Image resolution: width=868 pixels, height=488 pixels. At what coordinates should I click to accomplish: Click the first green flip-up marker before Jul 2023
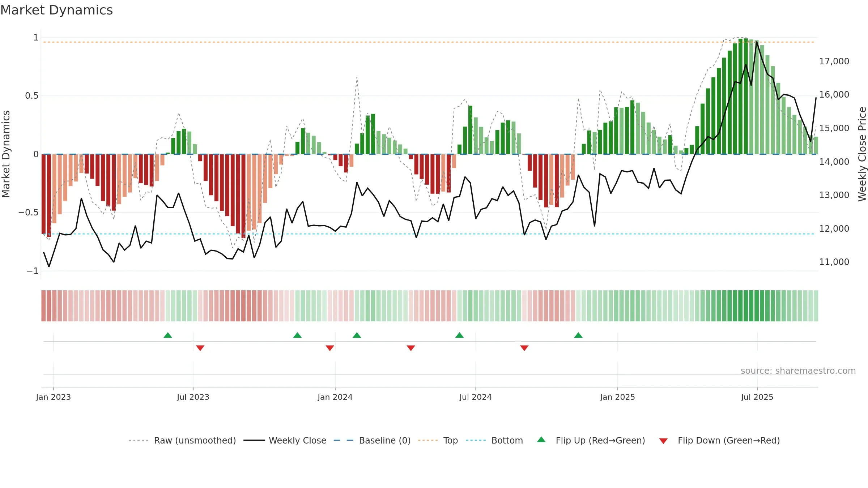point(168,335)
